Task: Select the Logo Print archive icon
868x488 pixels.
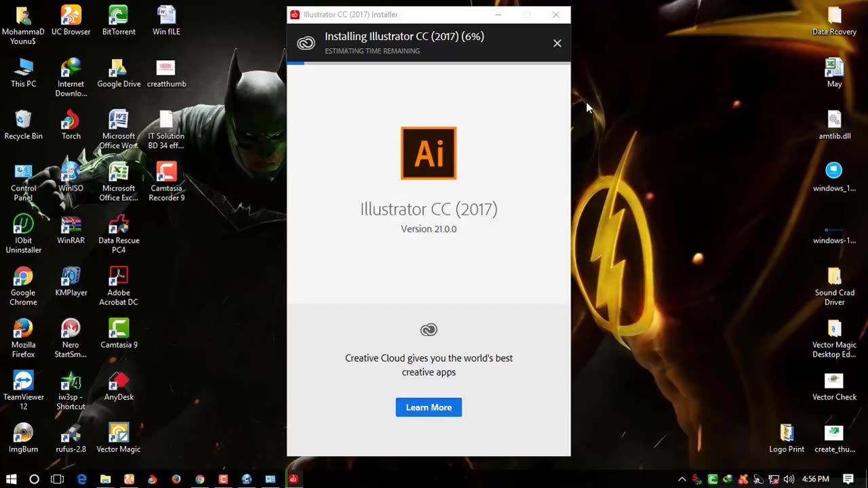Action: [x=787, y=439]
